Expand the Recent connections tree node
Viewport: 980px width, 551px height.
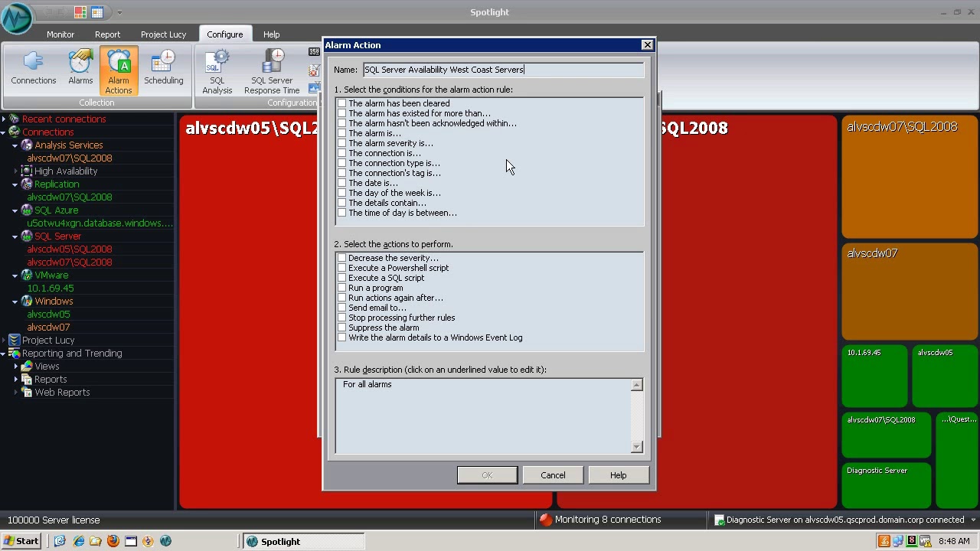[x=4, y=119]
